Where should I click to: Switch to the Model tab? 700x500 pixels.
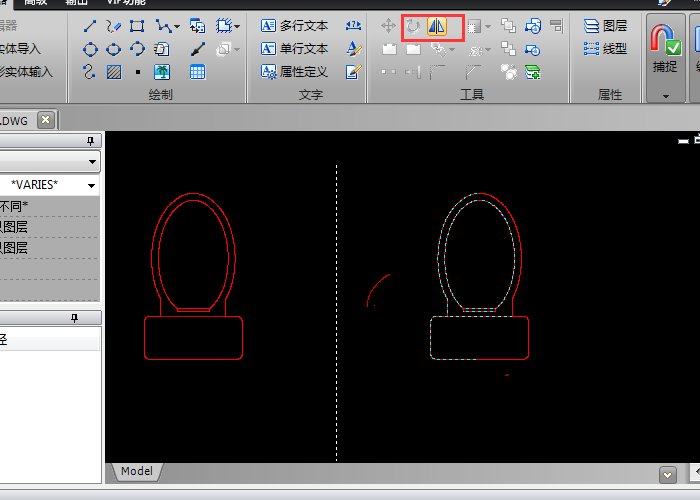pos(137,471)
